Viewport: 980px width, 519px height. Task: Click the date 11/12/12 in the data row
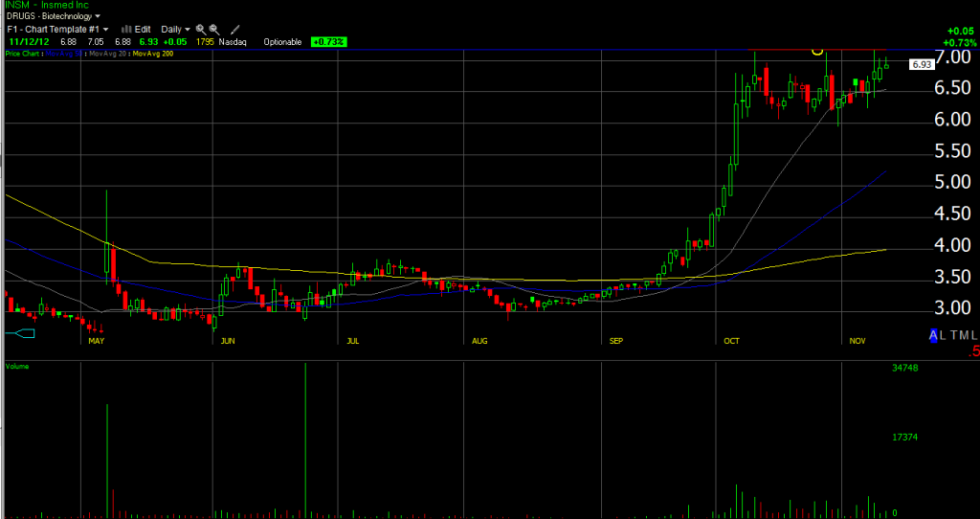coord(27,42)
